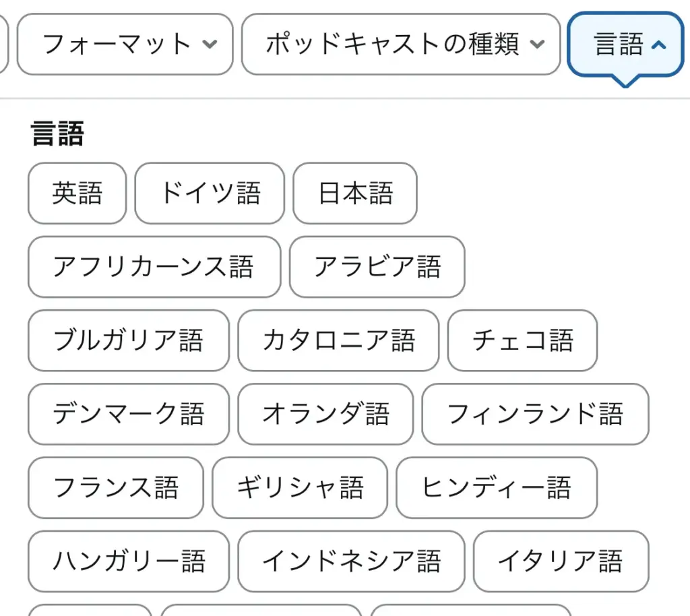The width and height of the screenshot is (690, 616).
Task: Toggle the イタリア語 language filter
Action: (561, 562)
